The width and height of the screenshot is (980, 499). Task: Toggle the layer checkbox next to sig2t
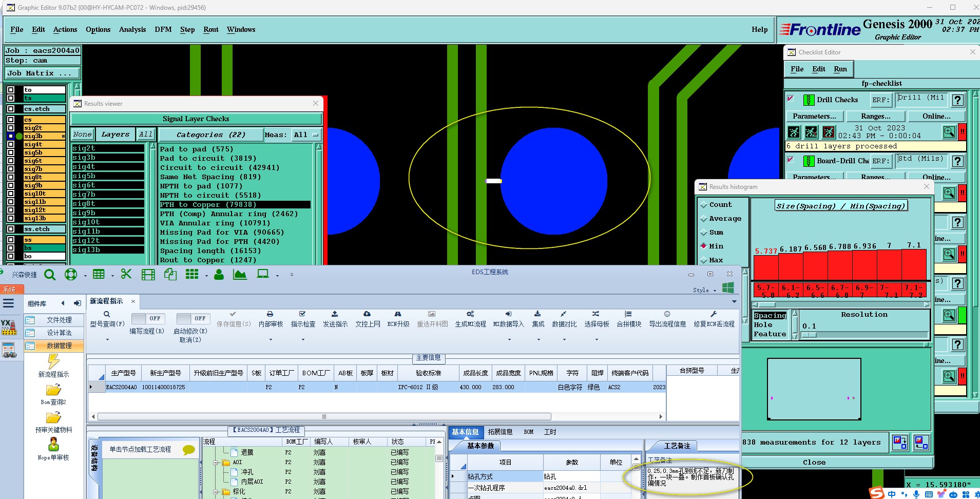point(10,128)
